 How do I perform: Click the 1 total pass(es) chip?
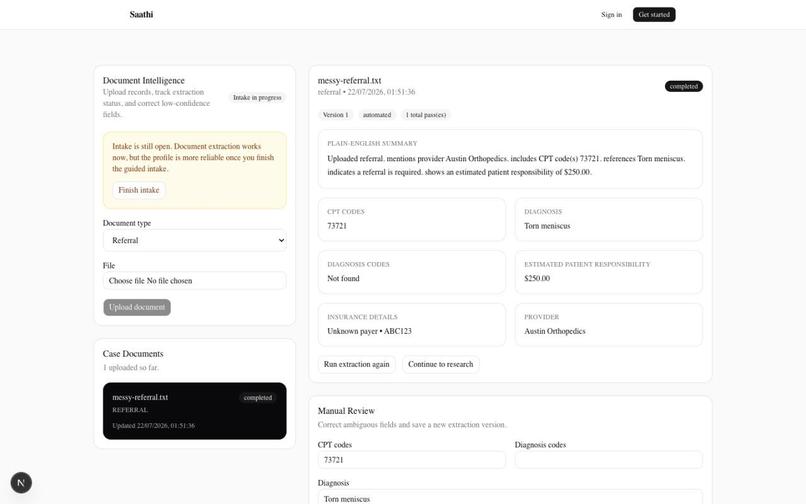pos(426,115)
